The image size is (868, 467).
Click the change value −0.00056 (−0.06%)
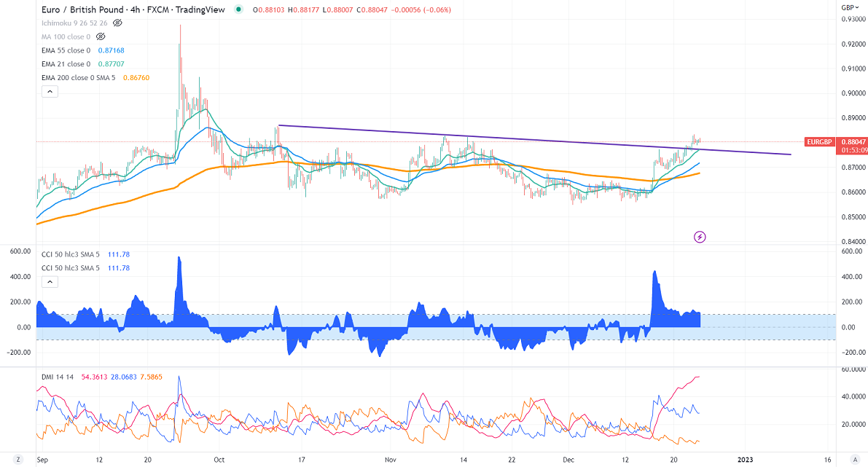[x=421, y=10]
